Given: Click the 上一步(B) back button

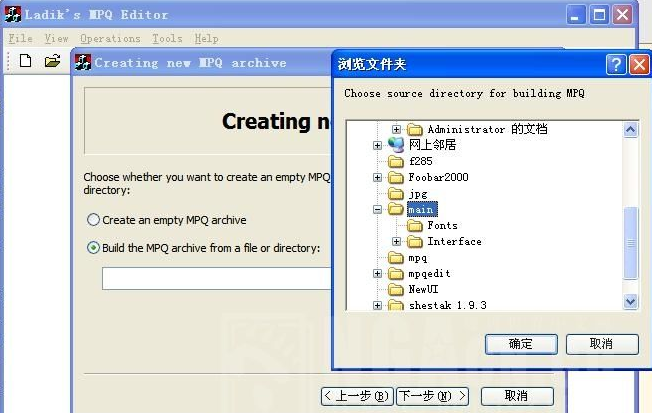Looking at the screenshot, I should (357, 396).
